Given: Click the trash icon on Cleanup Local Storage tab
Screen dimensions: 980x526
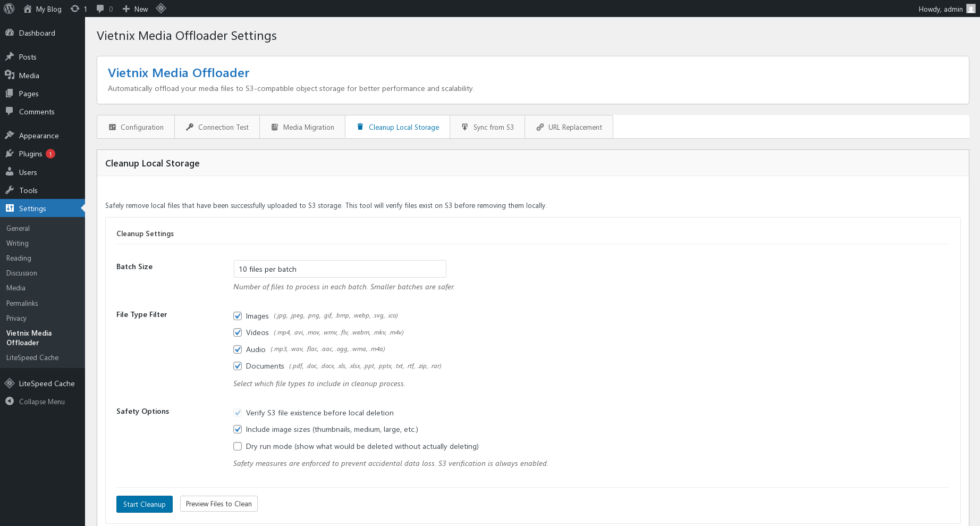Looking at the screenshot, I should coord(360,127).
